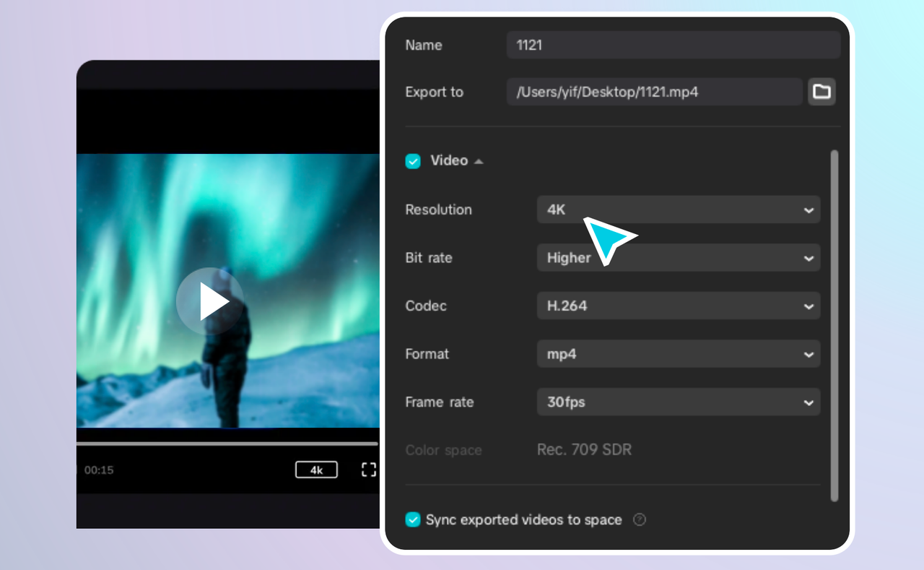Collapse the Video settings section
924x570 pixels.
pos(479,160)
